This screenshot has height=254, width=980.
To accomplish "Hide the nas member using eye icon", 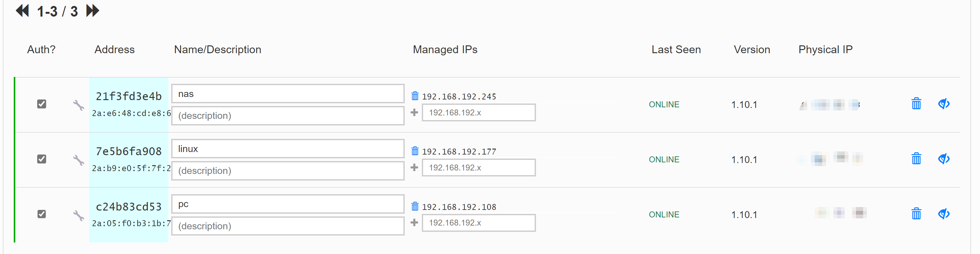I will click(x=944, y=104).
